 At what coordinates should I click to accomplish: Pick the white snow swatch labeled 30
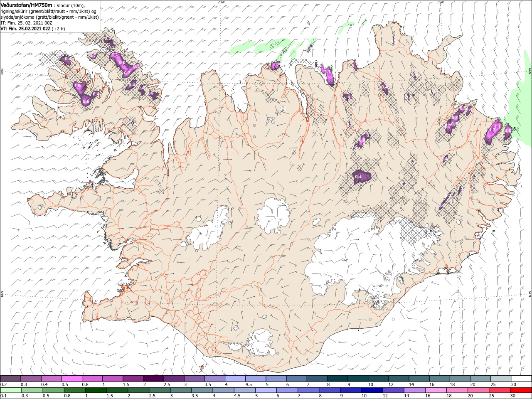(521, 379)
